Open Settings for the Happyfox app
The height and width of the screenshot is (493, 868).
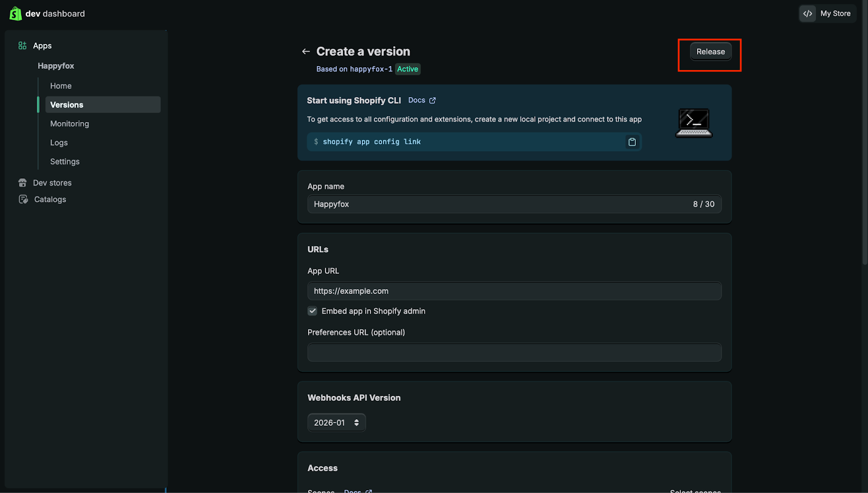[65, 162]
